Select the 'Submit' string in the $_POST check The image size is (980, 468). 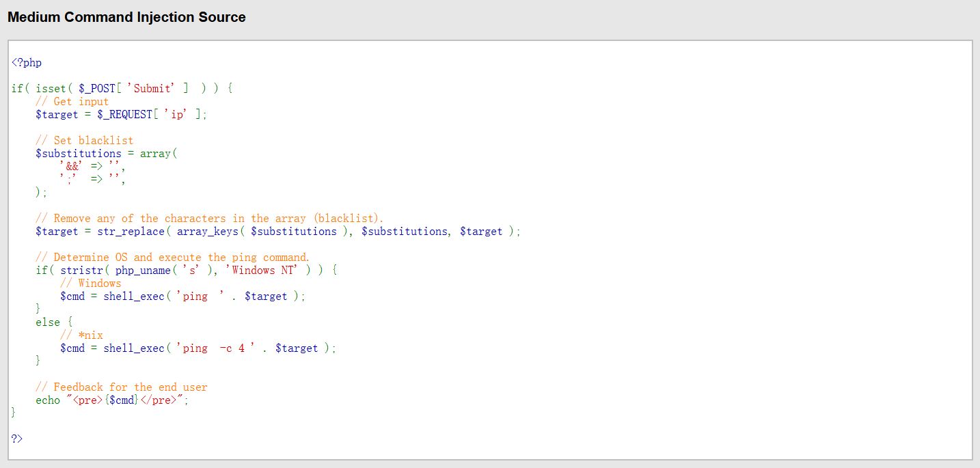[x=154, y=89]
